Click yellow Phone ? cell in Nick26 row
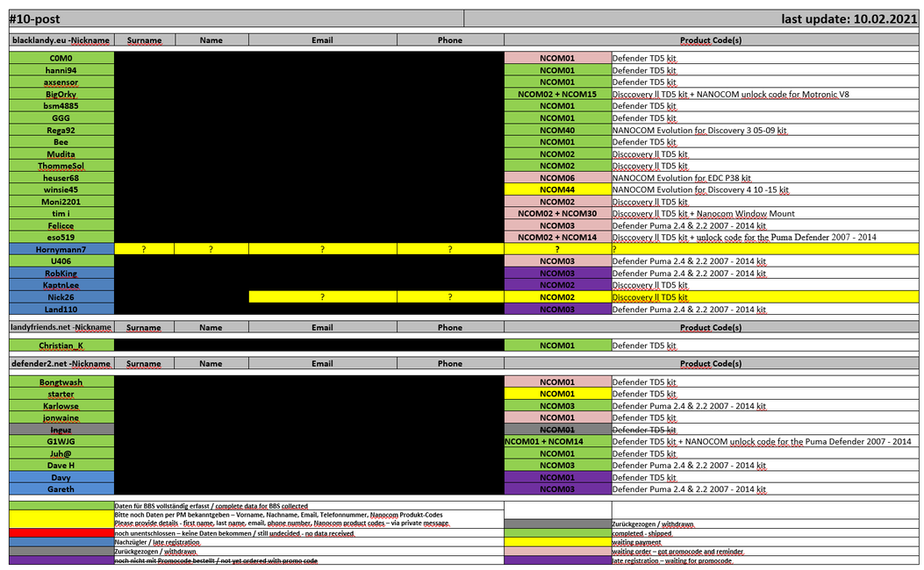924x570 pixels. pyautogui.click(x=450, y=297)
